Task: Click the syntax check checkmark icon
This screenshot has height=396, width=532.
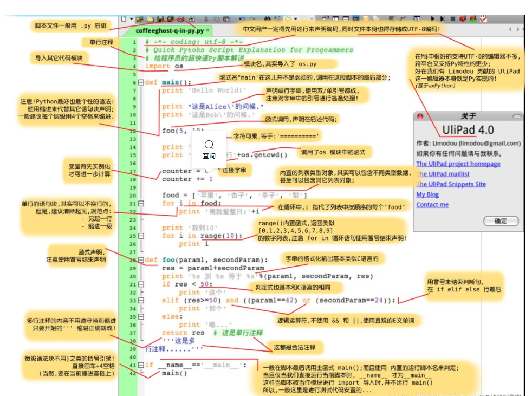Action: pyautogui.click(x=483, y=18)
